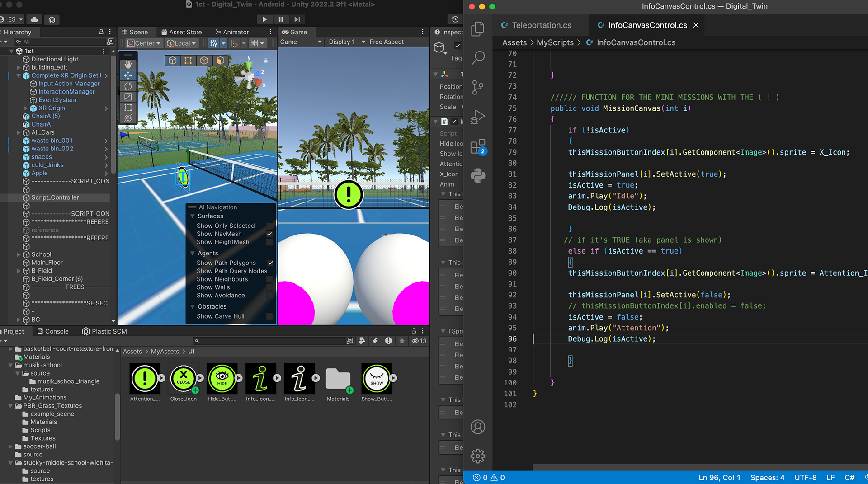Toggle Show Avoidance checkbox
868x484 pixels.
pyautogui.click(x=270, y=296)
